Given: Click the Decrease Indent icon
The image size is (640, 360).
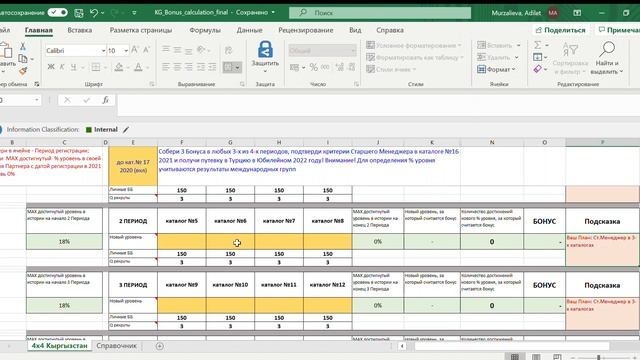Looking at the screenshot, I should [x=201, y=67].
